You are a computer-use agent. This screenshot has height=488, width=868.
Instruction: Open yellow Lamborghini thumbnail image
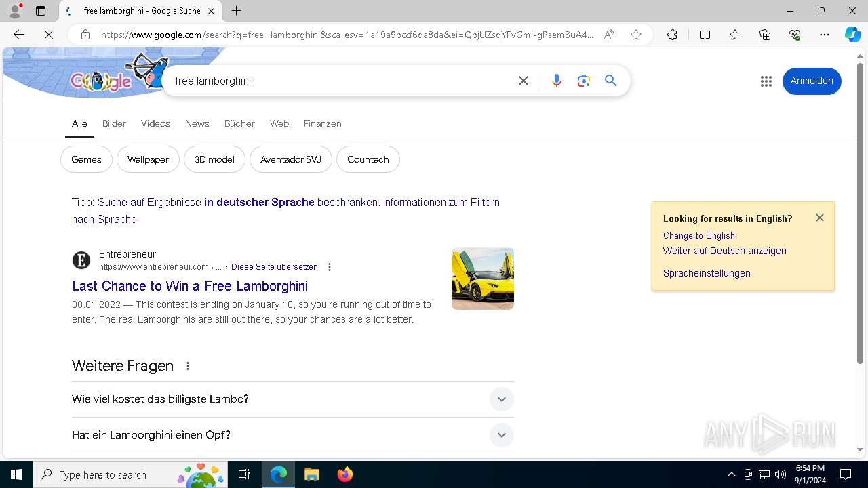coord(483,279)
